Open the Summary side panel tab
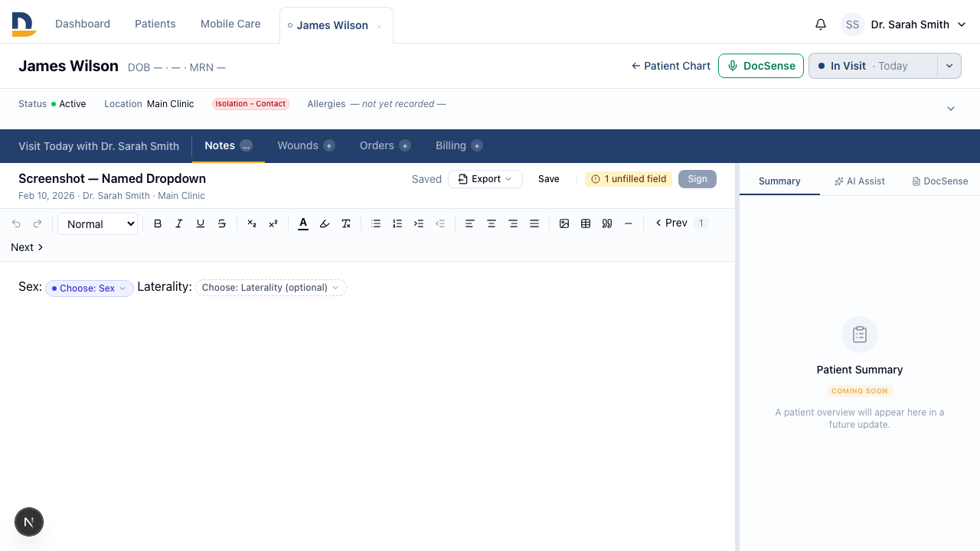The width and height of the screenshot is (980, 551). pos(779,181)
